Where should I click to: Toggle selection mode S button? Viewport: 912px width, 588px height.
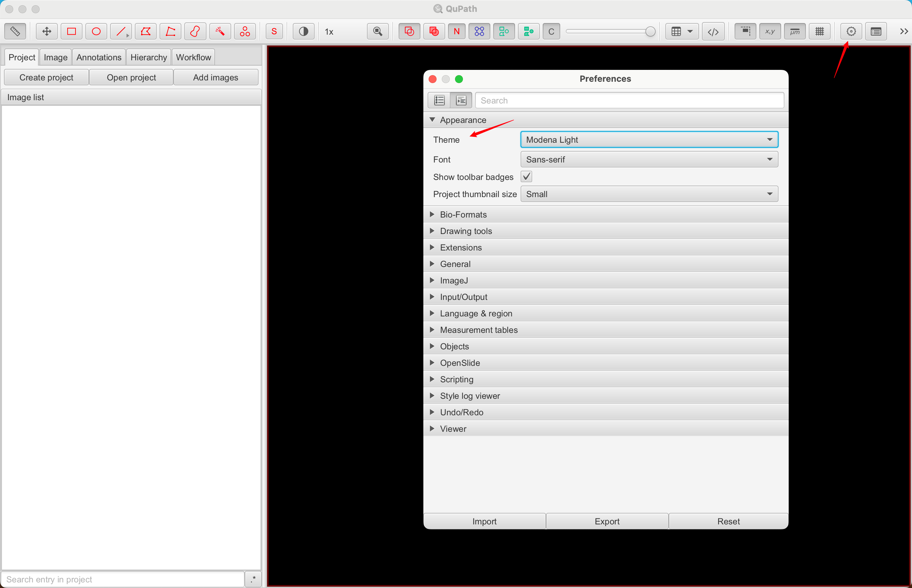coord(274,31)
